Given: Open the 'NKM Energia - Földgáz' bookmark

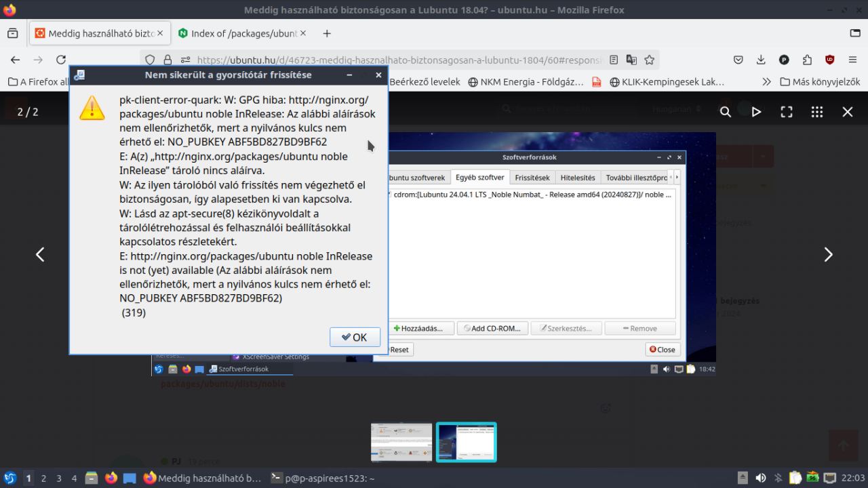Looking at the screenshot, I should 526,82.
